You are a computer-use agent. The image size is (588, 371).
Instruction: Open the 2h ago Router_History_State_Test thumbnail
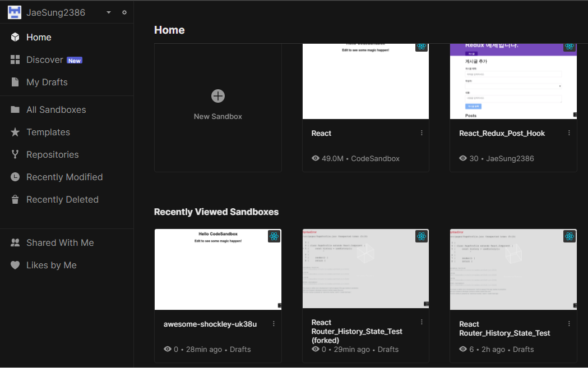point(513,269)
